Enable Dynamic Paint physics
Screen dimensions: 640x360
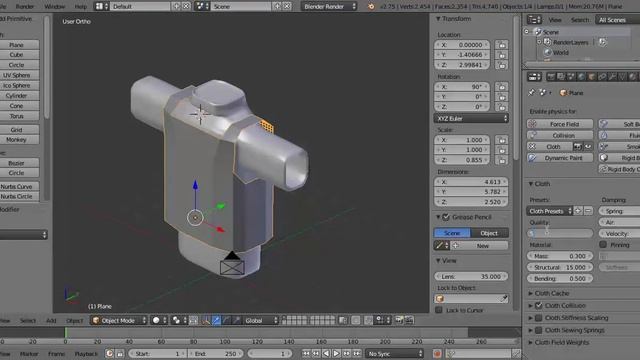(560, 158)
